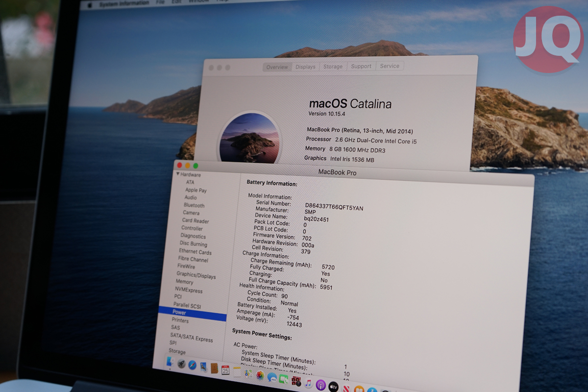Screen dimensions: 588x392
Task: Open Safari compass icon in Dock
Action: (x=192, y=365)
